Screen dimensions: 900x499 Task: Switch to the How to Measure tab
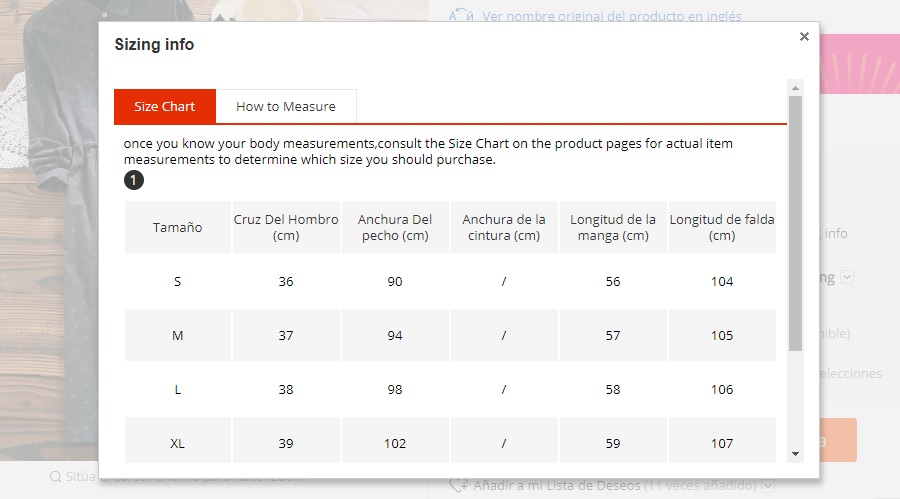coord(286,107)
